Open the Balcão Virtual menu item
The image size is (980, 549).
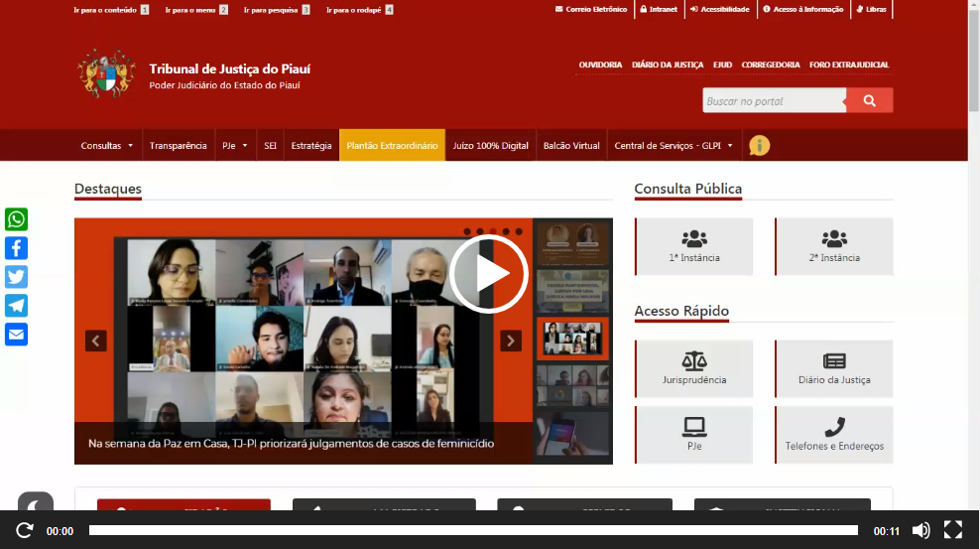[571, 146]
